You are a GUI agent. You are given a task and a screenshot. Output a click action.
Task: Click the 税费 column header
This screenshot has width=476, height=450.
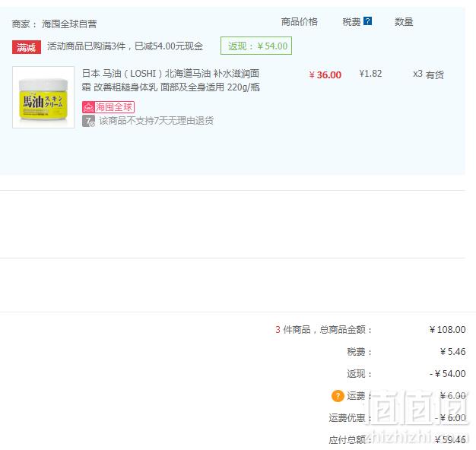(351, 22)
